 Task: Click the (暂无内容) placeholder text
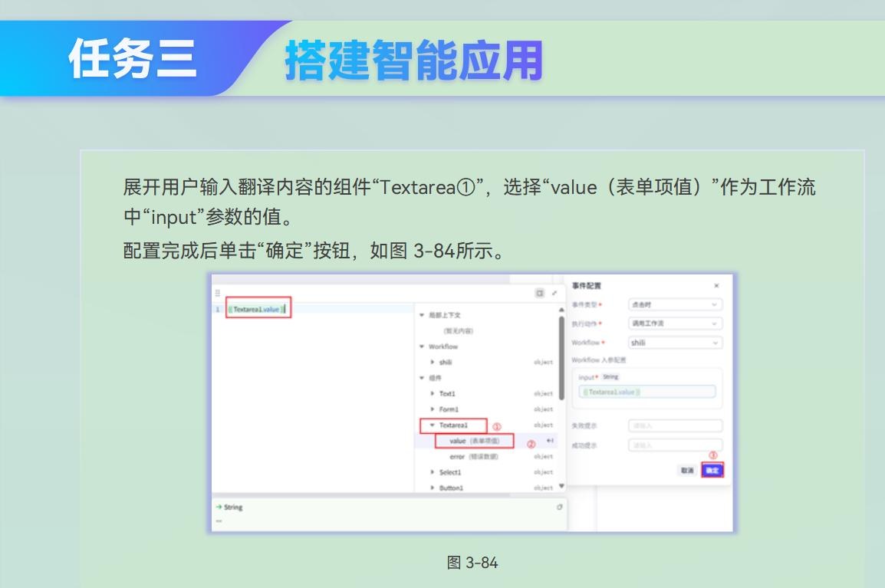click(x=458, y=330)
